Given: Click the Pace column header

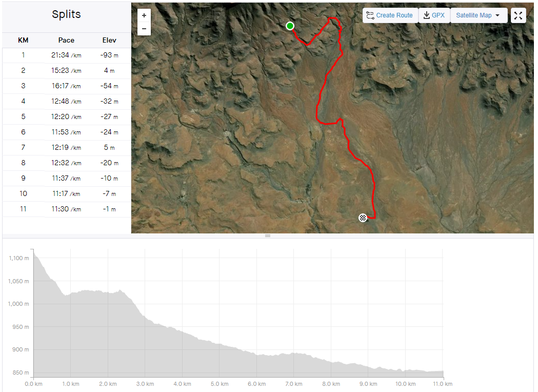Looking at the screenshot, I should pyautogui.click(x=66, y=40).
